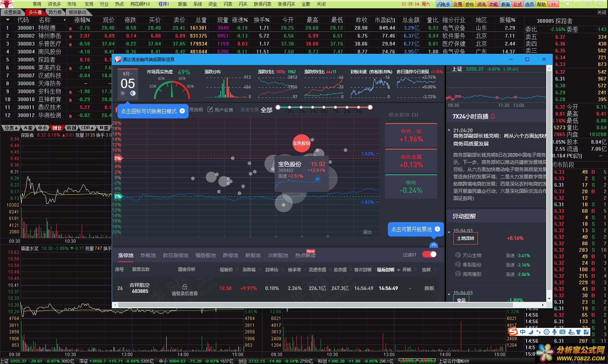
Task: Click the 闪电手 toolbar button
Action: 444,4
